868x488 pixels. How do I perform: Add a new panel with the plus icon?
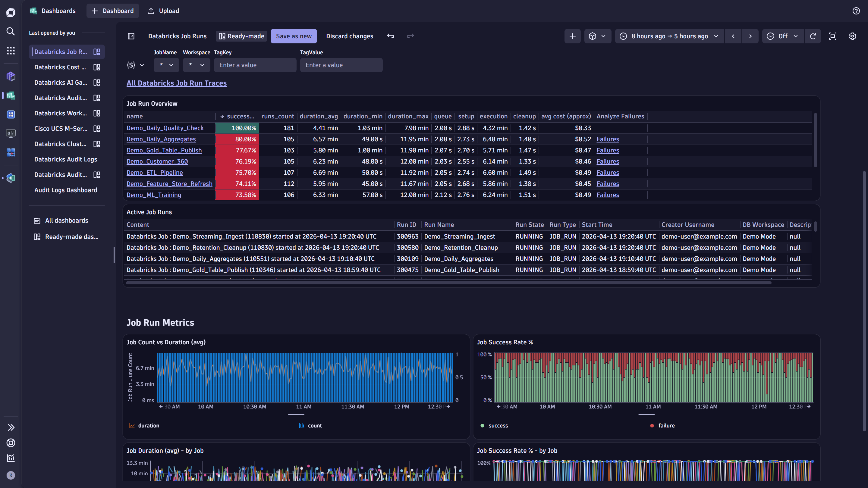pos(573,36)
